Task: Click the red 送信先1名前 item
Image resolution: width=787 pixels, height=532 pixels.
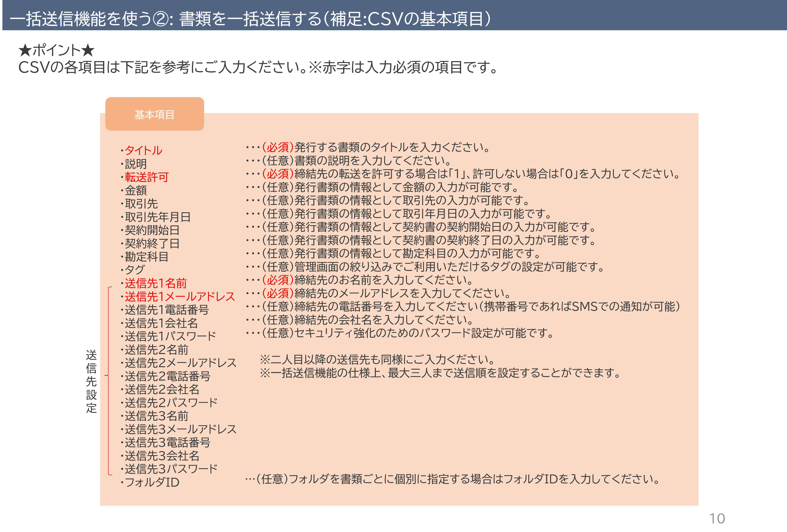Action: pyautogui.click(x=155, y=283)
